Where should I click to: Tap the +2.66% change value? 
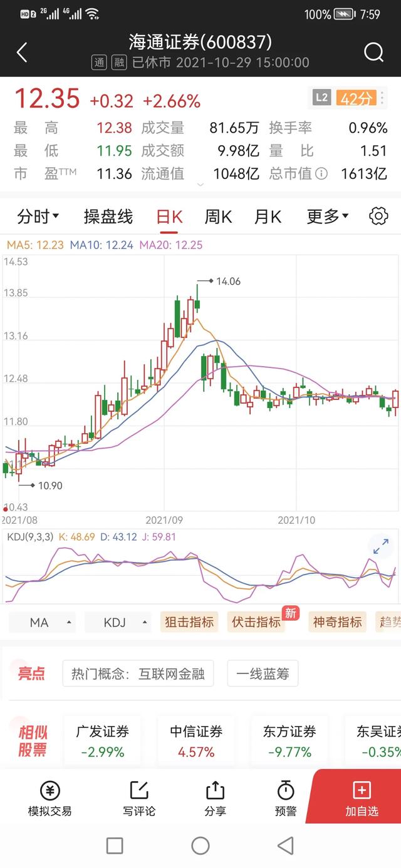coord(172,101)
